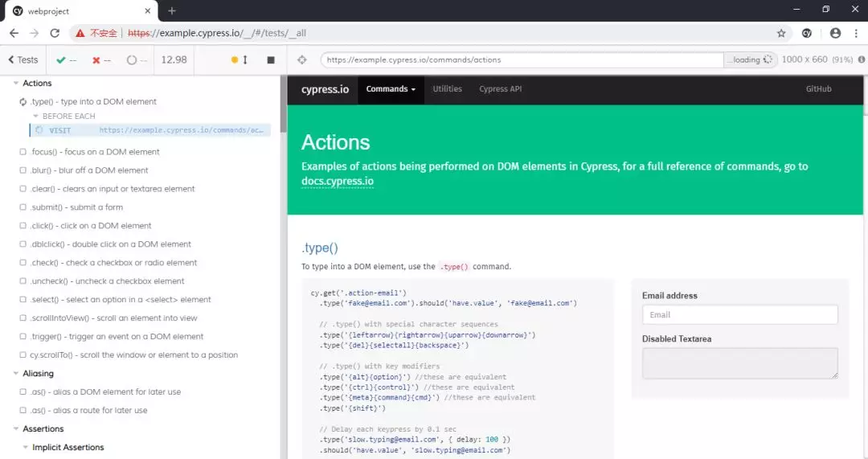Stop the running tests
The width and height of the screenshot is (868, 459).
(x=271, y=59)
